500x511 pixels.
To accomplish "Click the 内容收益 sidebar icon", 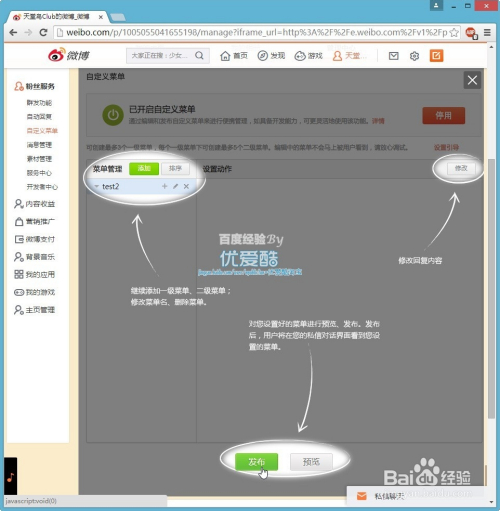I will (19, 204).
